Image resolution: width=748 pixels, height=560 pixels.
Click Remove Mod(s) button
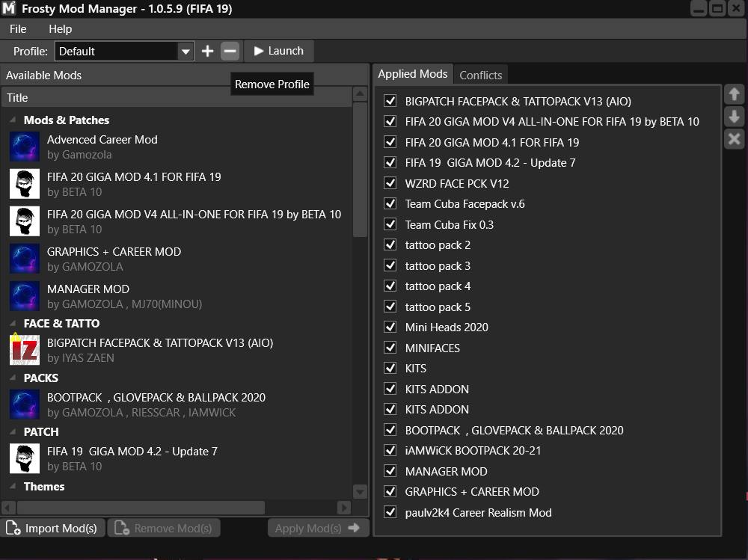164,528
